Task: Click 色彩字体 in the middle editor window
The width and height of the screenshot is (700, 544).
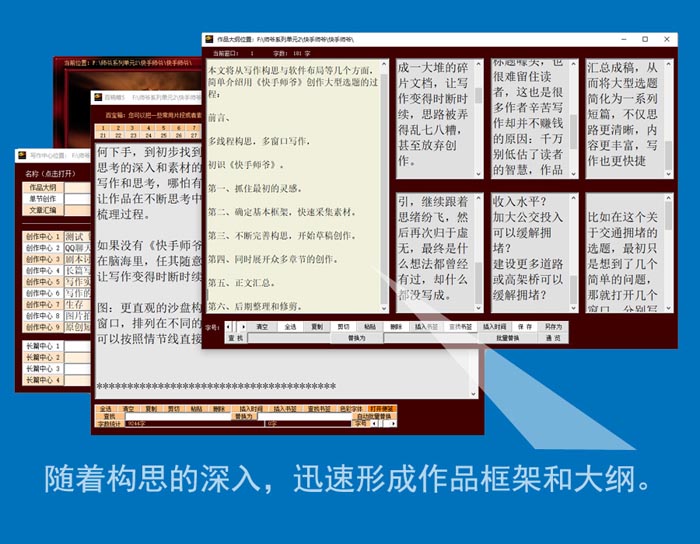Action: [351, 409]
